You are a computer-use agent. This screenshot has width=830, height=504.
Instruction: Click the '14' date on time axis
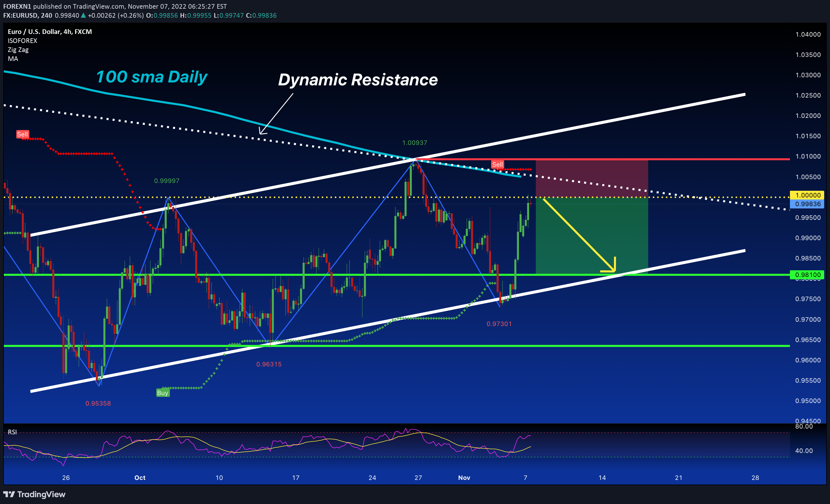pyautogui.click(x=602, y=478)
